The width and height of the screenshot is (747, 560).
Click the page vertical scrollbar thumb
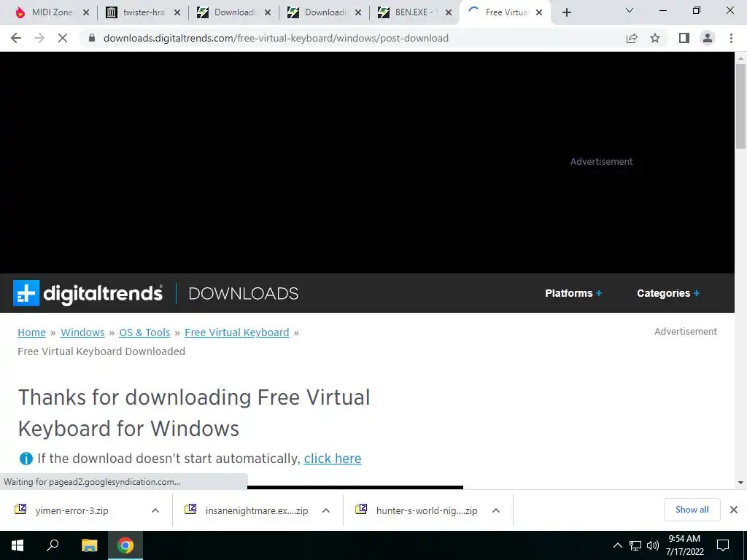coord(740,106)
